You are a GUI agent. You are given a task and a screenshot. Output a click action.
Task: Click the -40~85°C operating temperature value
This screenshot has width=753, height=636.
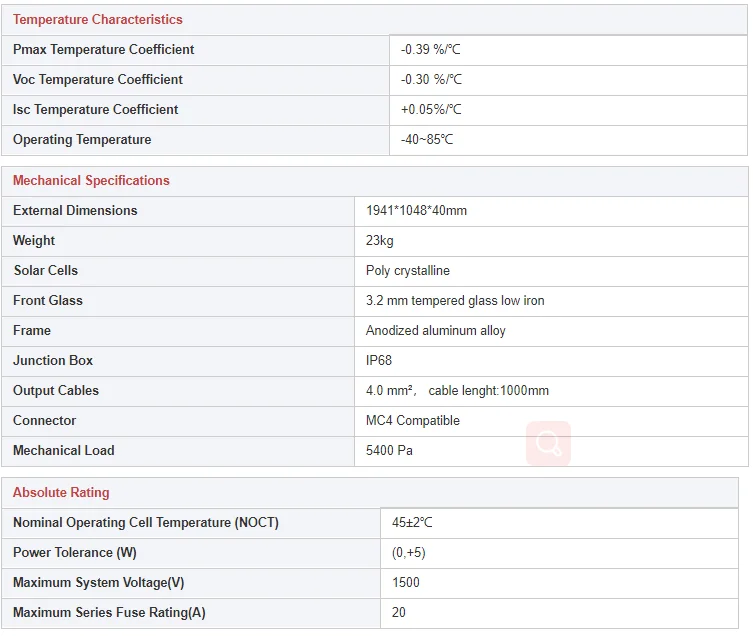[427, 140]
